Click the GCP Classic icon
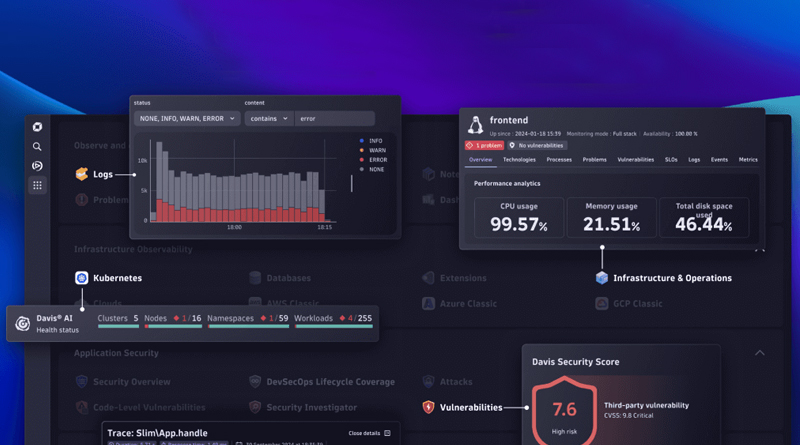Viewport: 800px width, 445px height. [602, 303]
